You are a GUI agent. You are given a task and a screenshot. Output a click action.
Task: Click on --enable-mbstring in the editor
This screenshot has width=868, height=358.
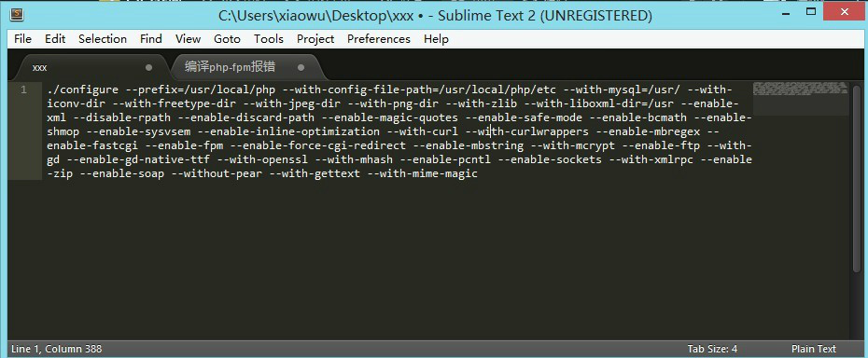(469, 145)
